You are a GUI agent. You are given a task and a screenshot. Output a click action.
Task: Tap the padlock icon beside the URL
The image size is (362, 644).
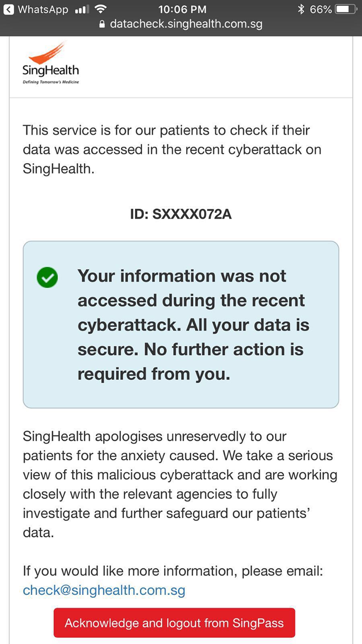point(102,24)
